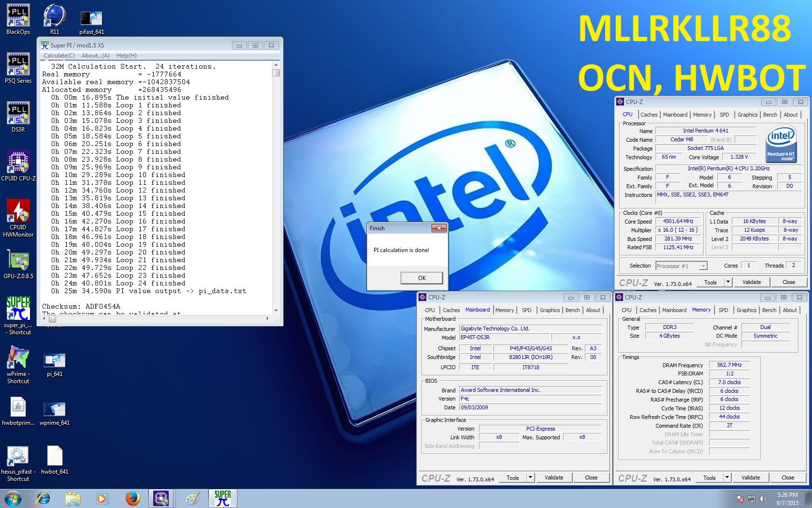The image size is (812, 508).
Task: Click Validate in top CPU-Z window
Action: [x=752, y=282]
